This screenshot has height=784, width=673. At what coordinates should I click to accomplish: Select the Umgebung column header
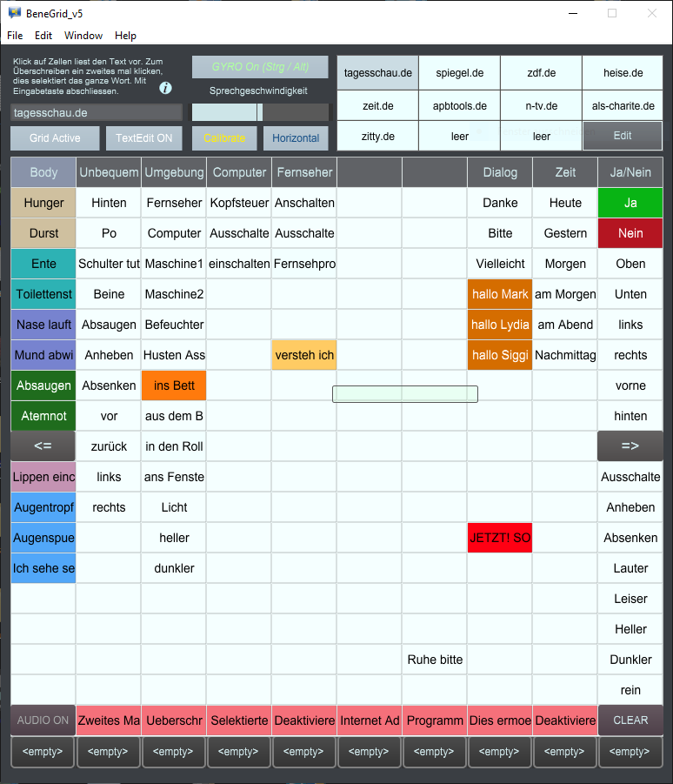tap(174, 172)
